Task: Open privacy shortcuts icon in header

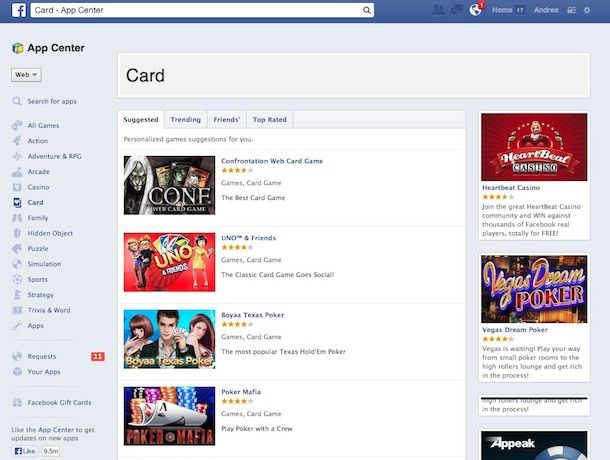Action: 571,11
